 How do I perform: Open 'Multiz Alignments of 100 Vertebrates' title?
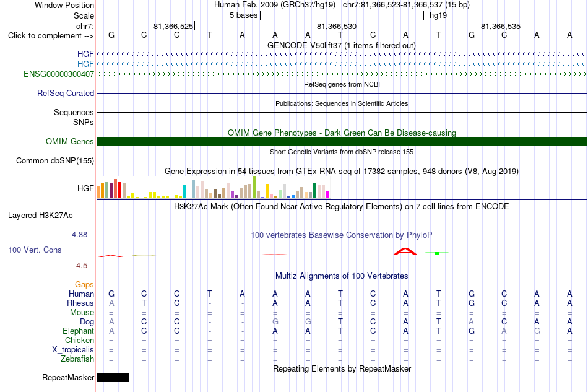pyautogui.click(x=342, y=276)
